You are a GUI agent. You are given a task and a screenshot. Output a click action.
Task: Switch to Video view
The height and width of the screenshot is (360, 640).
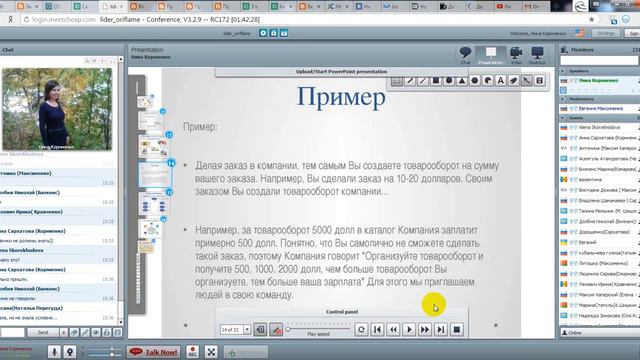516,56
